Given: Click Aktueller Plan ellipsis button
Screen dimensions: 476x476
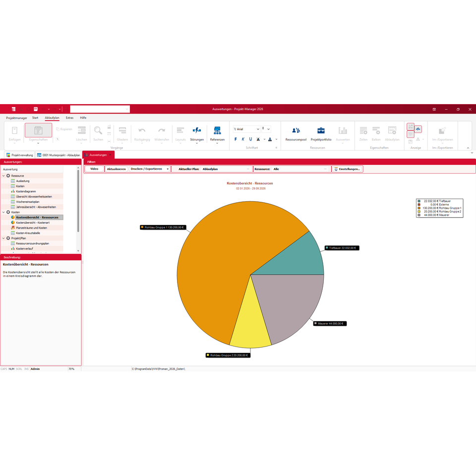Looking at the screenshot, I should [248, 169].
